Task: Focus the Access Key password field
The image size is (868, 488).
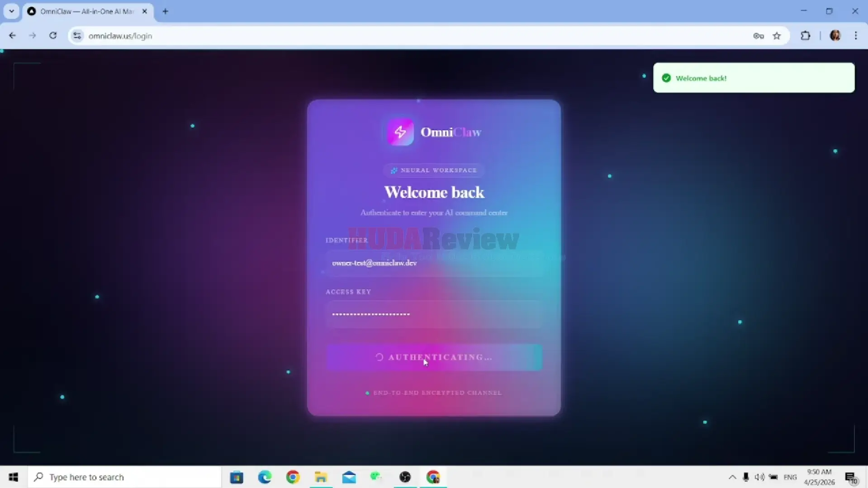Action: pos(434,314)
